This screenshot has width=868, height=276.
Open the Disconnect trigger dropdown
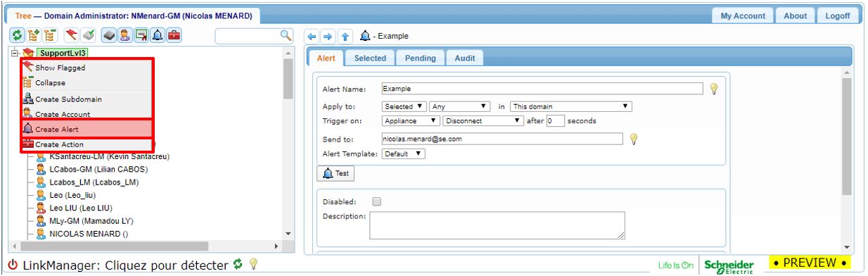tap(483, 120)
